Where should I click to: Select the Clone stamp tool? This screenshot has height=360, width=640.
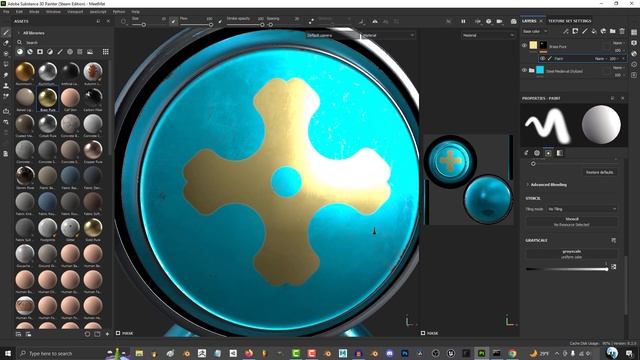pos(6,86)
